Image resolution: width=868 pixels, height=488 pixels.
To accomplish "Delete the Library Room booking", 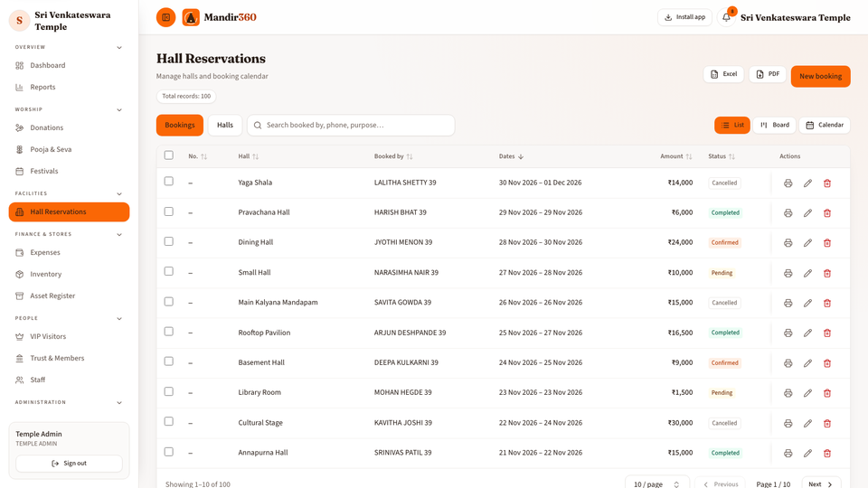I will coord(827,393).
